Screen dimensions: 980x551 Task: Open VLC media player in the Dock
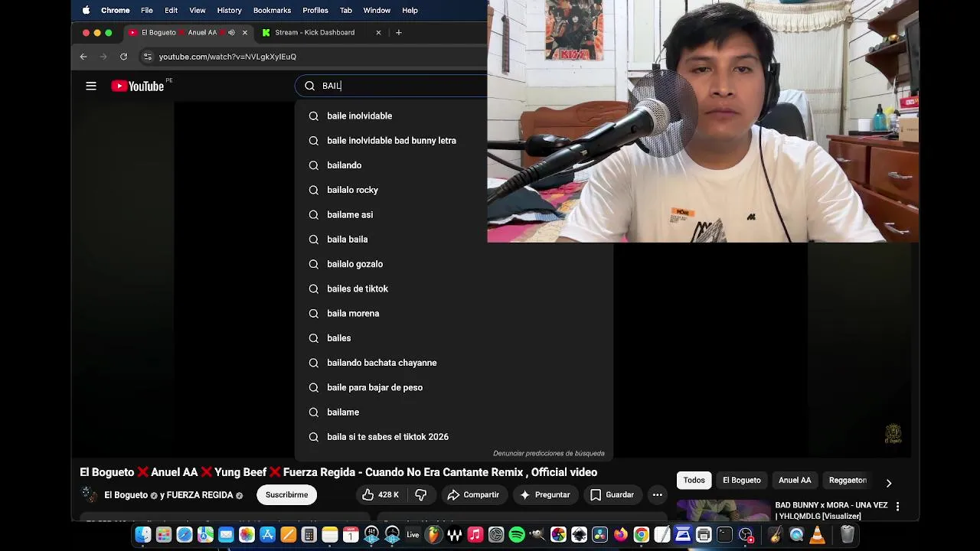click(816, 535)
